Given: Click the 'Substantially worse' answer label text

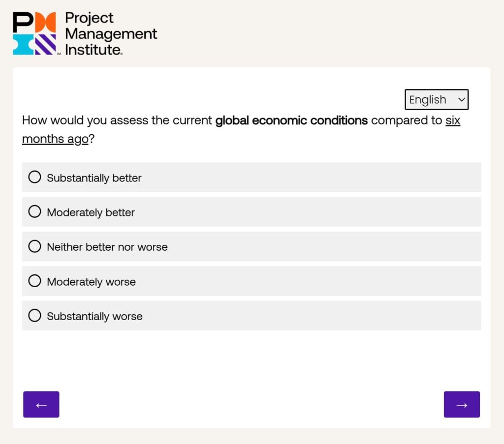Looking at the screenshot, I should point(94,316).
